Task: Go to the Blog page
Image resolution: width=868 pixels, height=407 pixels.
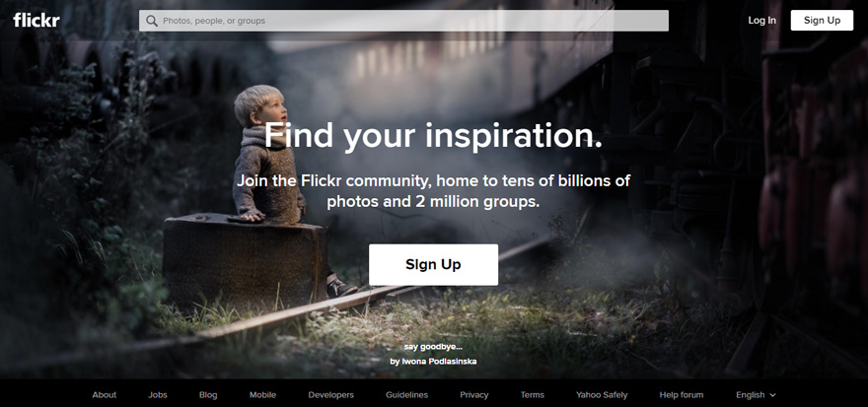Action: tap(208, 395)
